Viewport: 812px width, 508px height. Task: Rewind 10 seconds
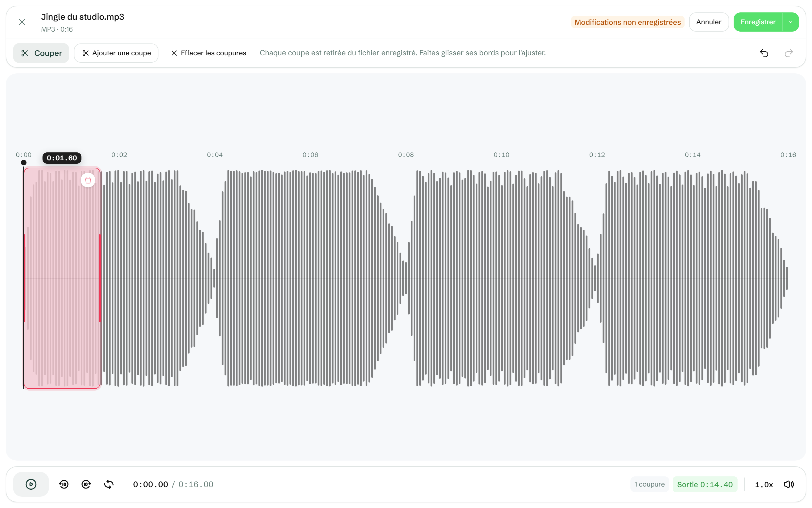click(64, 484)
